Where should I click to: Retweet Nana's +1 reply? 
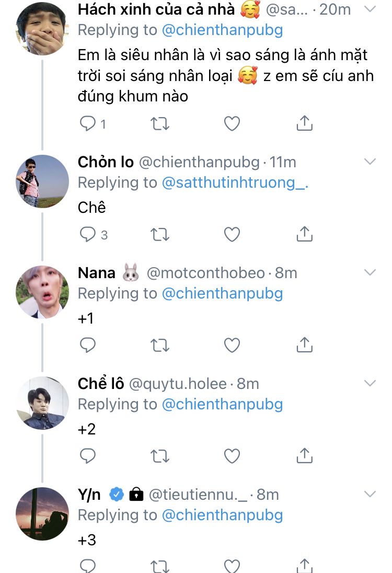pos(159,345)
